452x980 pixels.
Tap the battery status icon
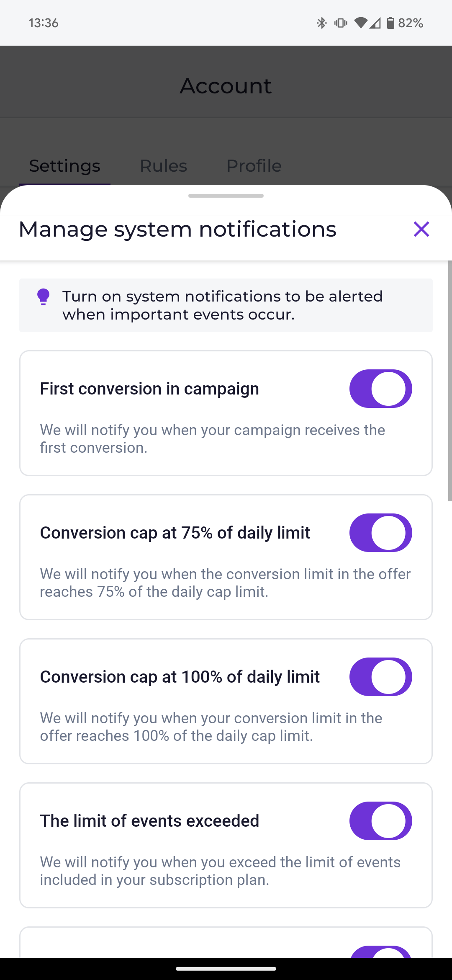[x=390, y=23]
